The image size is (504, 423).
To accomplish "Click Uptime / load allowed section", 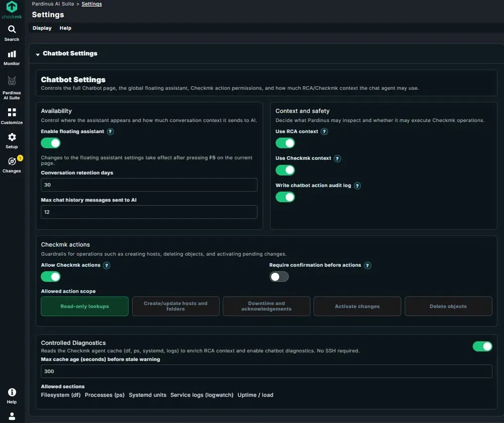I will tap(256, 395).
